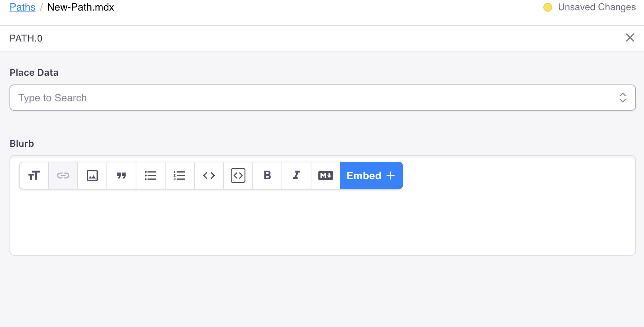Toggle bold formatting
Screen dimensions: 644x327
pos(267,176)
